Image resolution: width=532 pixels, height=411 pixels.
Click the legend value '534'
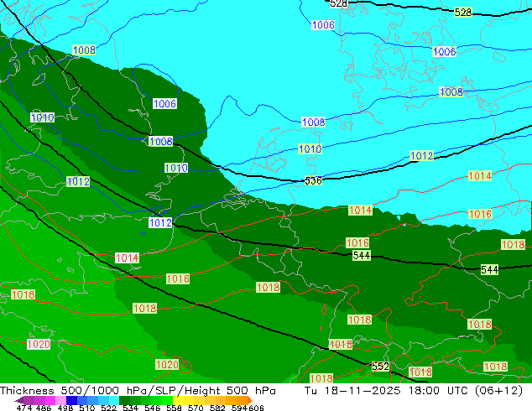click(130, 408)
